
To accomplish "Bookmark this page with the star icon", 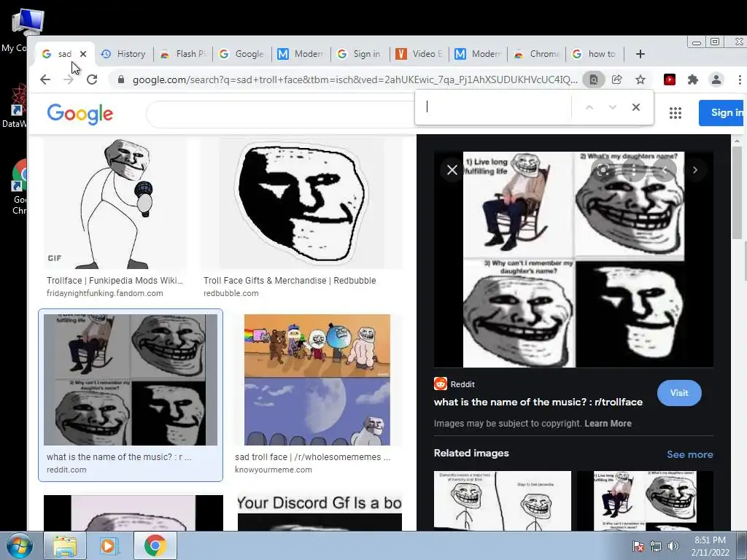I will [640, 79].
